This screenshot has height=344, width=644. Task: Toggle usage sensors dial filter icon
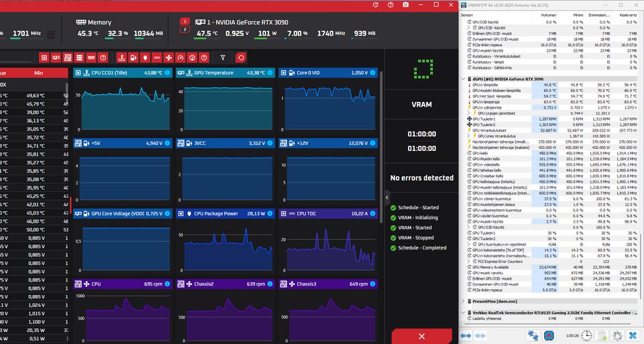click(x=193, y=58)
